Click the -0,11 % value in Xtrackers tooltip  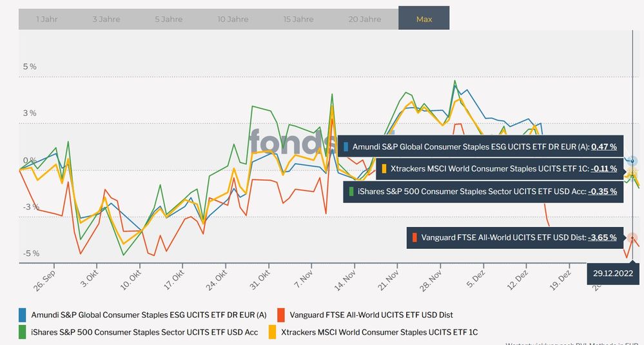(x=604, y=169)
